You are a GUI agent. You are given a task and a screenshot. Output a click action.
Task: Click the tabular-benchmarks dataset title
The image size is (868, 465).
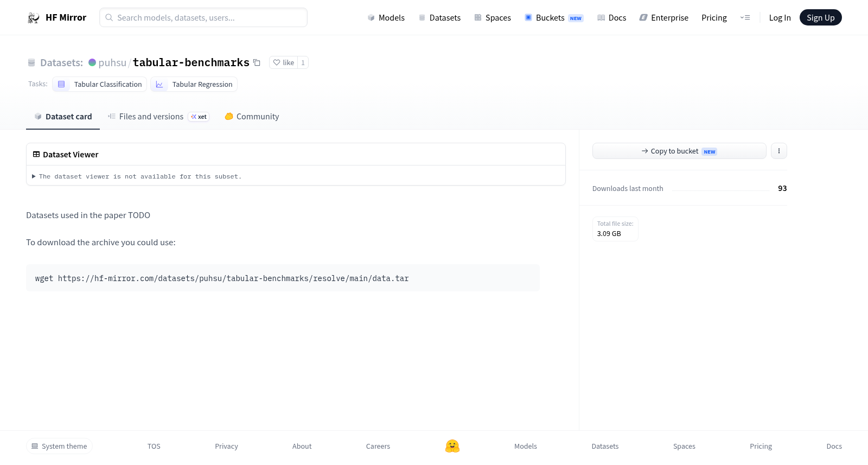coord(191,63)
